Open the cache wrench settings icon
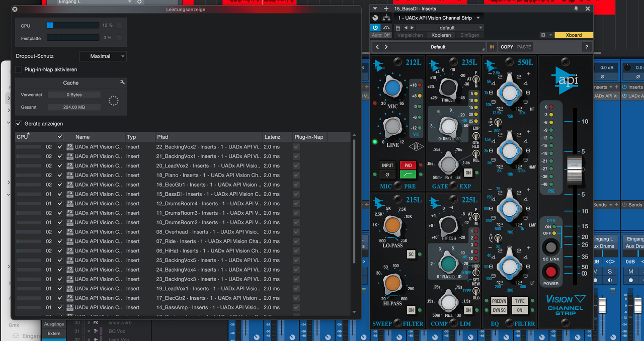Viewport: 644px width, 341px height. [122, 82]
